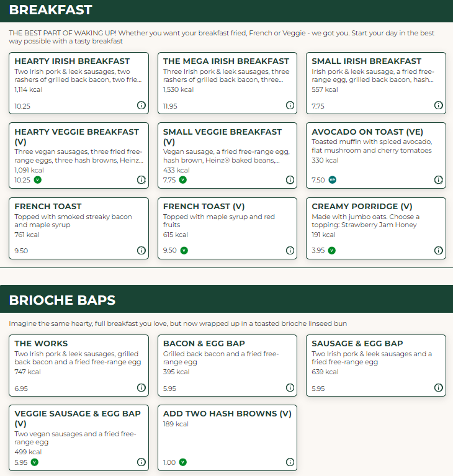The width and height of the screenshot is (453, 476).
Task: Show info for Small Irish Breakfast
Action: pos(439,106)
